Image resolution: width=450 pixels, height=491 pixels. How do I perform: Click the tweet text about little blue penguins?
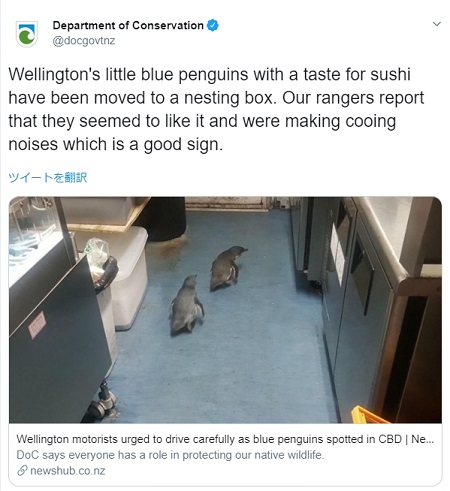point(216,109)
